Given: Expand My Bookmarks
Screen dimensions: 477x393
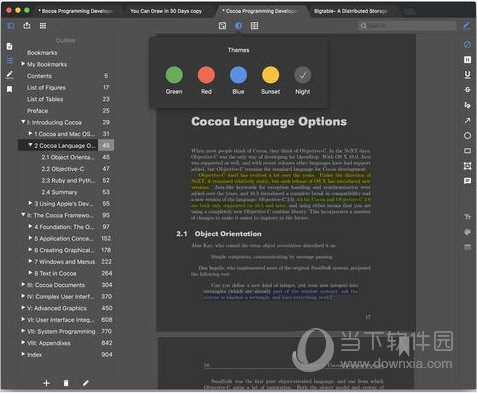Looking at the screenshot, I should coord(23,64).
